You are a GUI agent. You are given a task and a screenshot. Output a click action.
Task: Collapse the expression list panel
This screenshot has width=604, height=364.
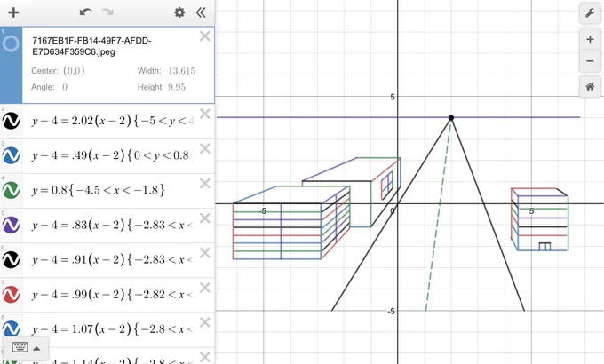(201, 12)
